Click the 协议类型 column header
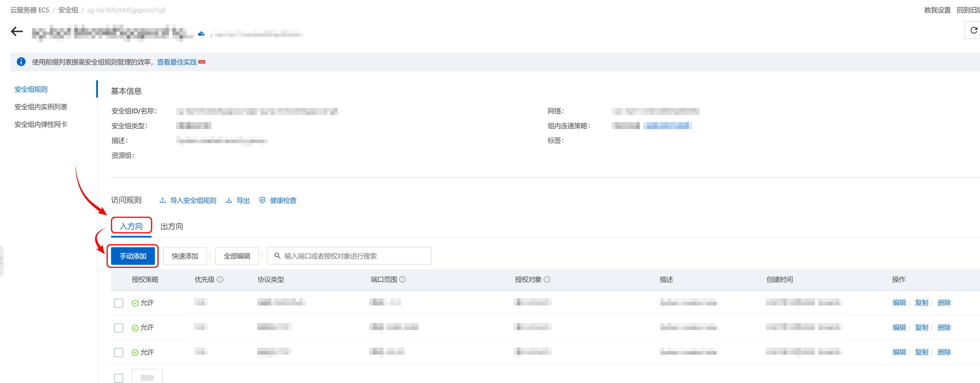The image size is (980, 383). (270, 279)
